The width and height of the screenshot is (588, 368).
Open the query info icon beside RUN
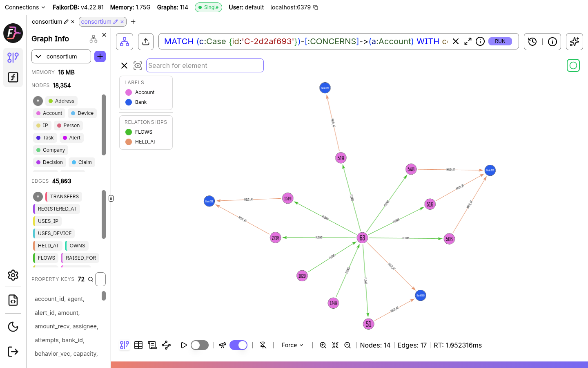click(x=480, y=41)
